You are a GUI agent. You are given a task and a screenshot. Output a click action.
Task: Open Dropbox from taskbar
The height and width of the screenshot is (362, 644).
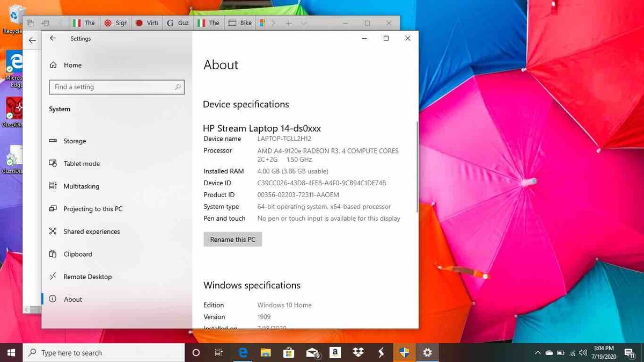pyautogui.click(x=358, y=353)
